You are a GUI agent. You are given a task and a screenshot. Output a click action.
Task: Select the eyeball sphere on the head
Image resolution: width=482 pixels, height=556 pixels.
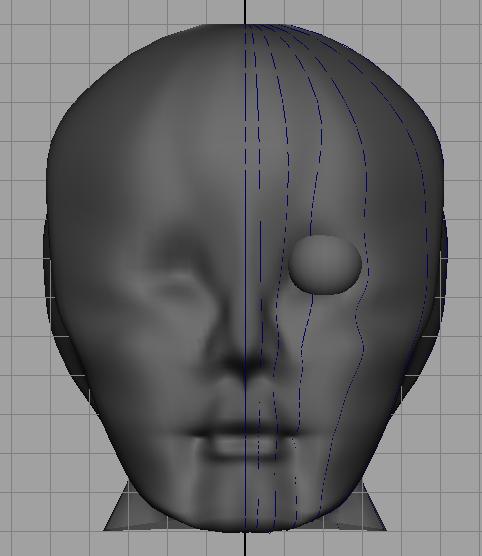point(325,265)
